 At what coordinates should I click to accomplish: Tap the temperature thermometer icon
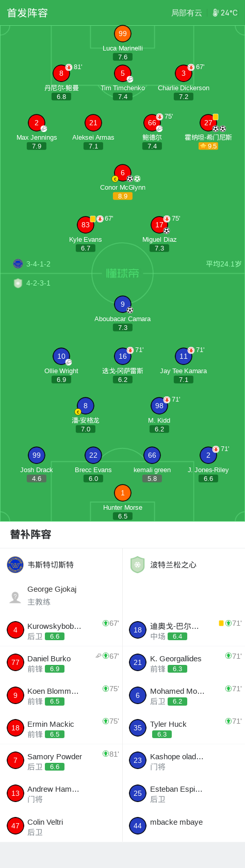216,13
